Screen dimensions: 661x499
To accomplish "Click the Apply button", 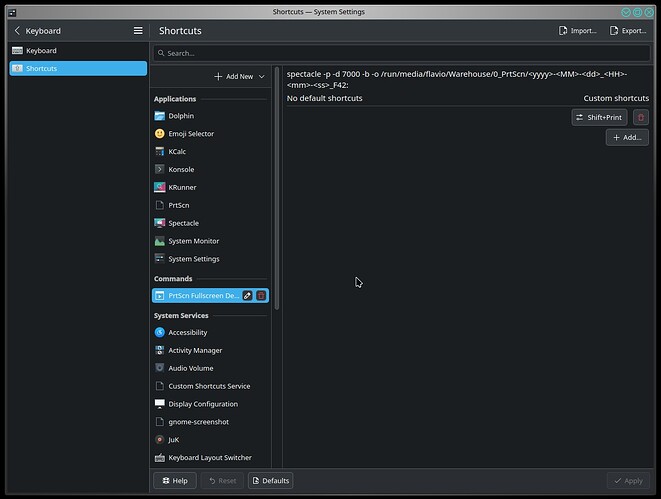I will click(x=628, y=480).
